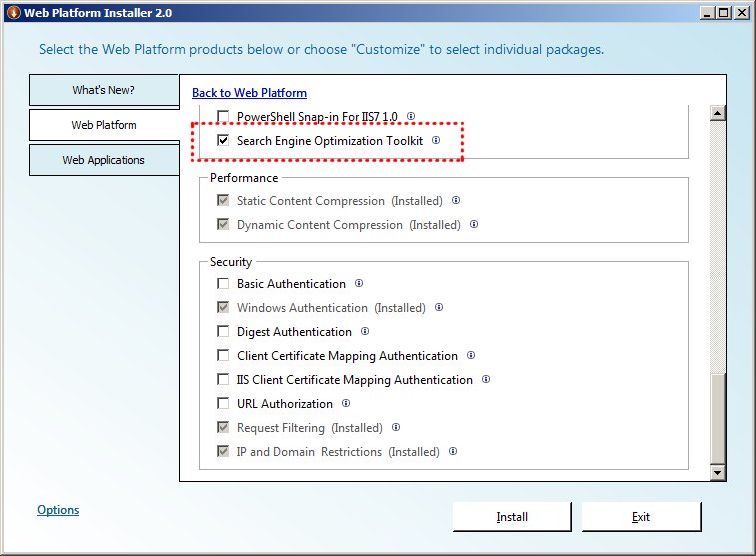Open info icon beside Dynamic Content Compression
Viewport: 756px width, 556px height.
pyautogui.click(x=474, y=224)
